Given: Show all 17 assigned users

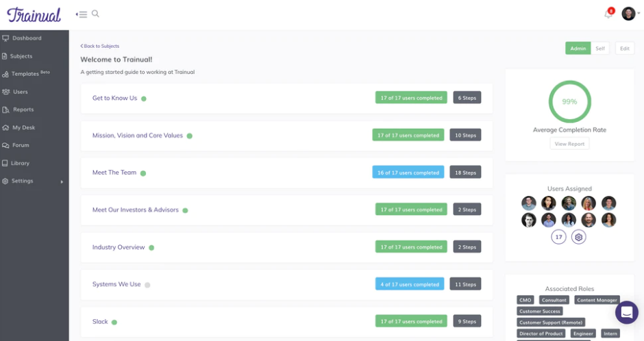Looking at the screenshot, I should 558,237.
